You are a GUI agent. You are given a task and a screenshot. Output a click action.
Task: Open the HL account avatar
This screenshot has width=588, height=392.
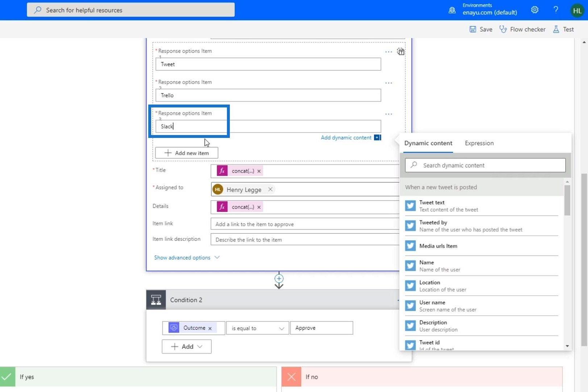click(577, 11)
